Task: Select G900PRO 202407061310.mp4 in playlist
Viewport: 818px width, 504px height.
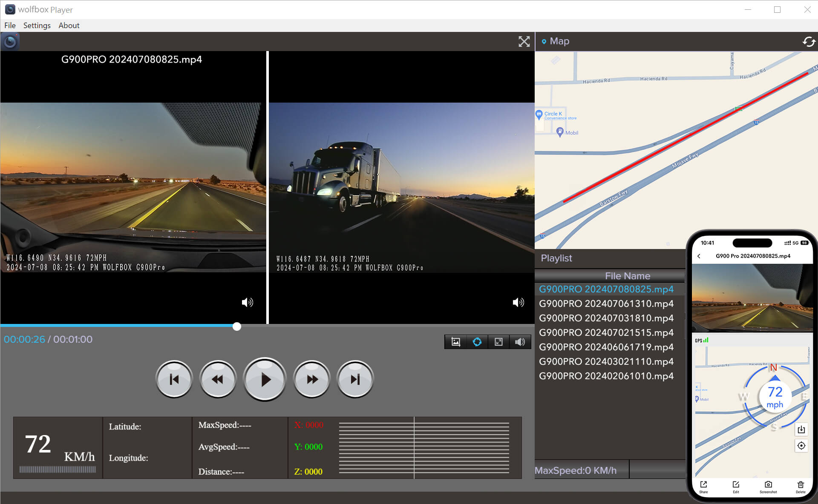Action: point(606,304)
